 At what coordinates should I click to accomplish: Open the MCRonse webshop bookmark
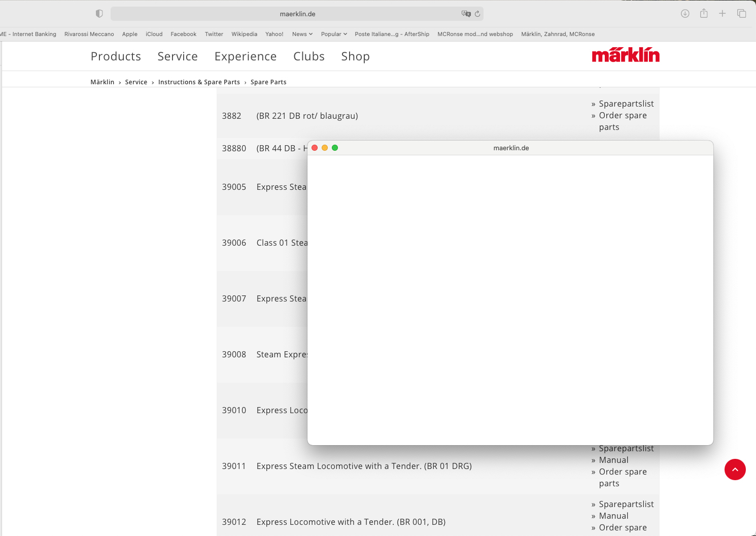(x=475, y=34)
